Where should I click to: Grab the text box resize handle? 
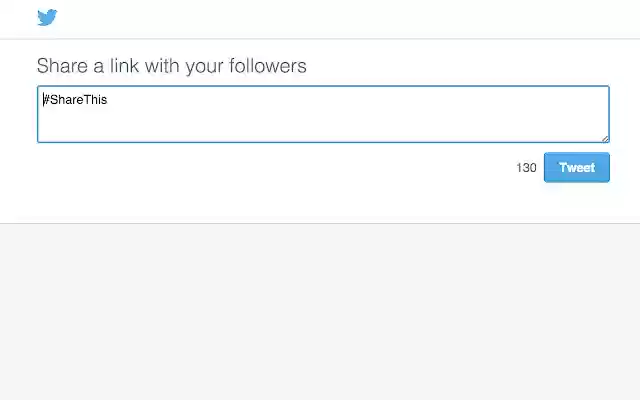tap(604, 138)
